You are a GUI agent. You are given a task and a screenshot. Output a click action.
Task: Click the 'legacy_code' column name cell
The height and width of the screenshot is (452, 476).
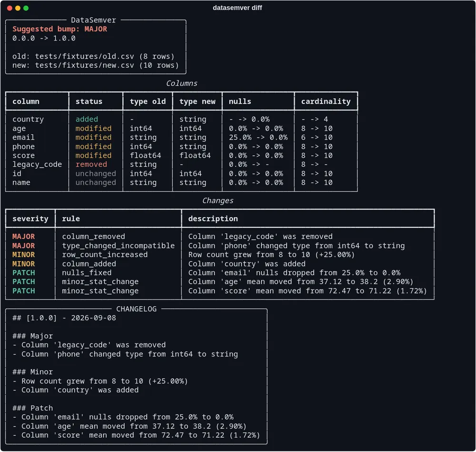tap(37, 165)
